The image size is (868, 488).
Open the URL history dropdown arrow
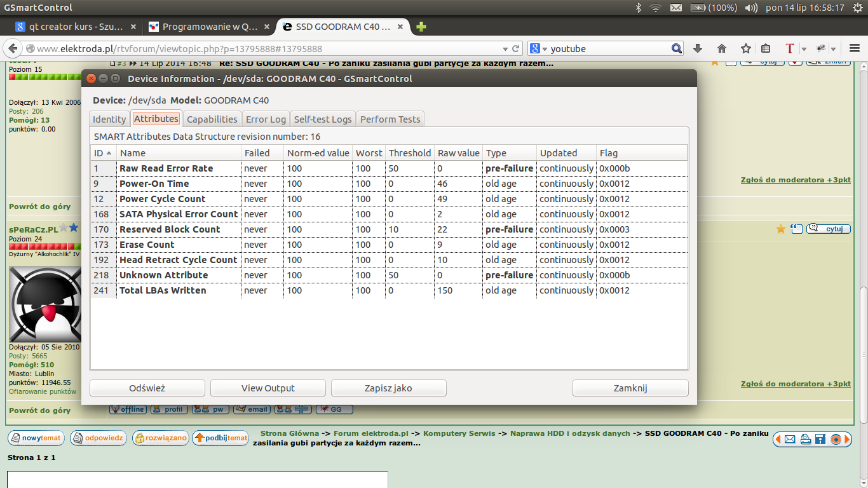[x=506, y=48]
